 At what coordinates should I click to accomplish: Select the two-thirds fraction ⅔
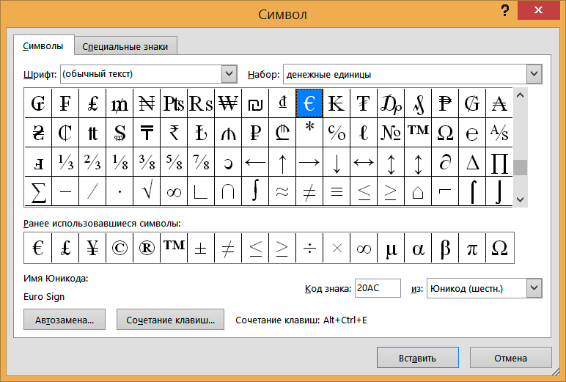[92, 162]
